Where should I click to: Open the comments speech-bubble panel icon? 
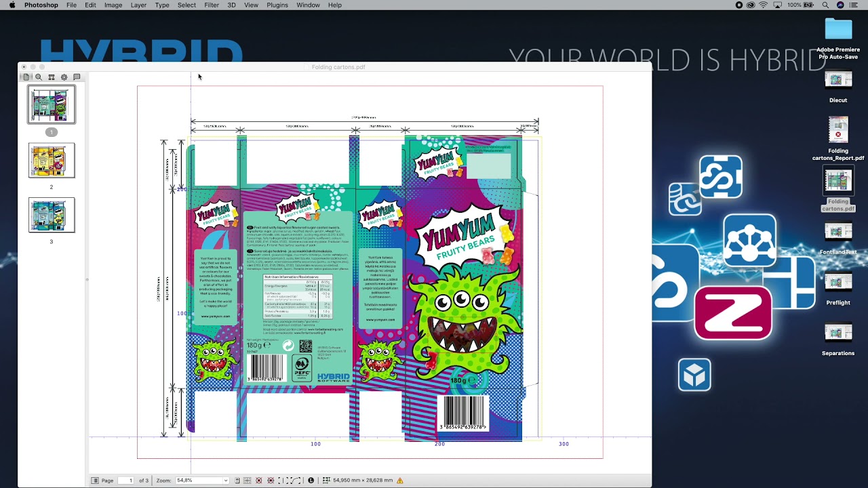pyautogui.click(x=77, y=77)
